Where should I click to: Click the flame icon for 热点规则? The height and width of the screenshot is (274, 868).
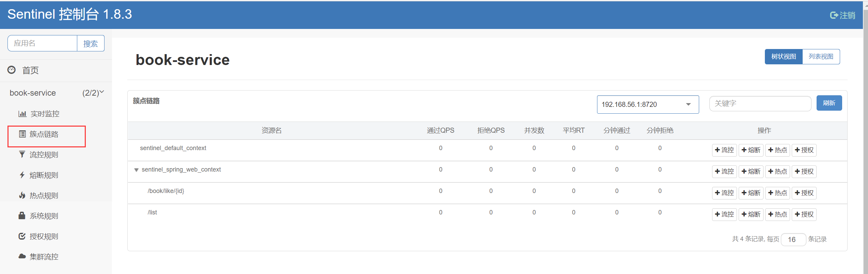click(22, 195)
